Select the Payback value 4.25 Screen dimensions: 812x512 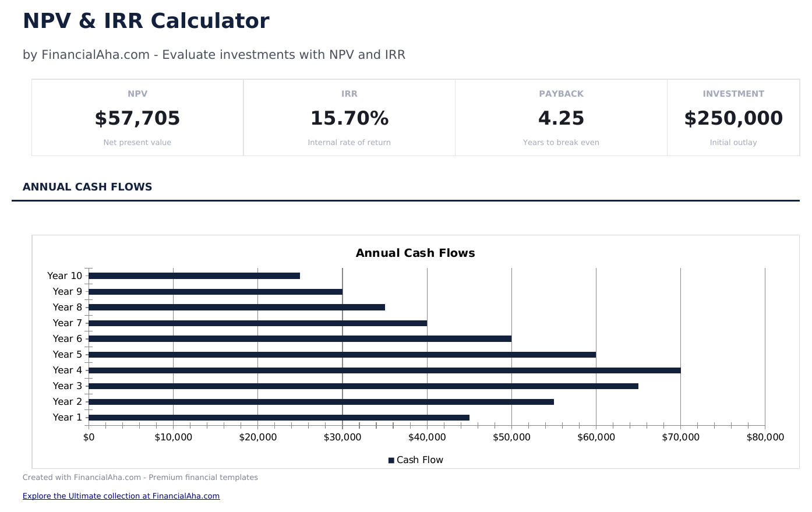561,118
